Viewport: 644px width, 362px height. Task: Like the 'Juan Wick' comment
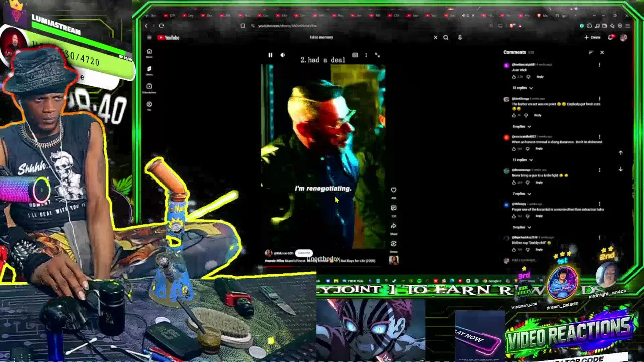pos(514,77)
